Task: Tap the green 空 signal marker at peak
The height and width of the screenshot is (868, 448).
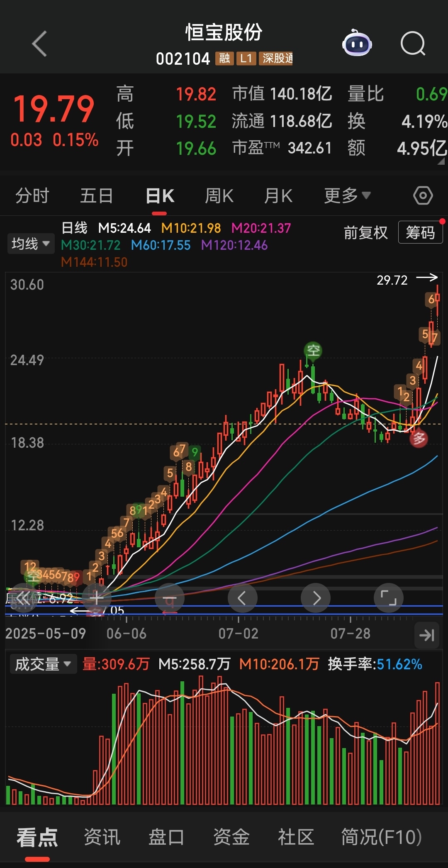Action: click(313, 351)
